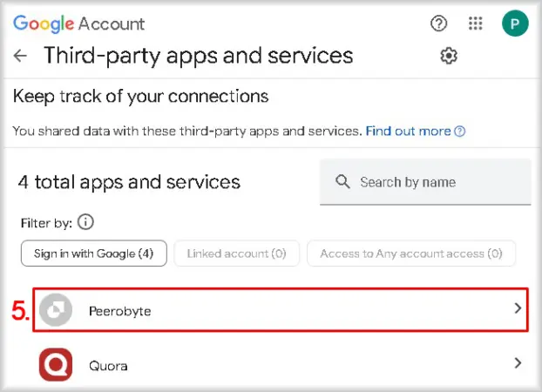Viewport: 542px width, 392px height.
Task: Toggle the Linked account (0) filter
Action: [x=236, y=253]
